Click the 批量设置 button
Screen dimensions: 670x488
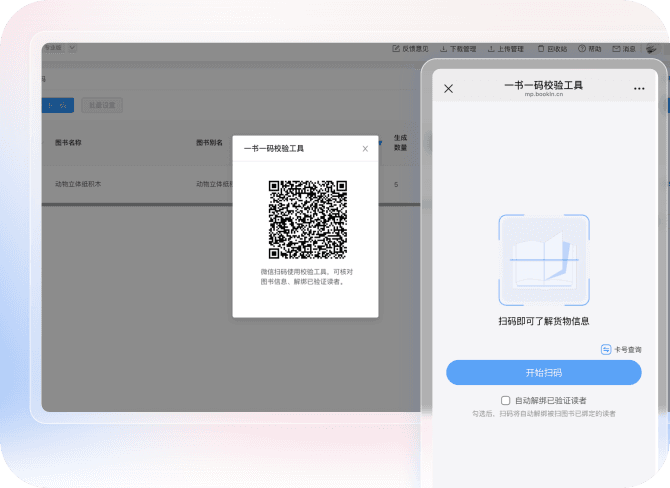pos(102,105)
